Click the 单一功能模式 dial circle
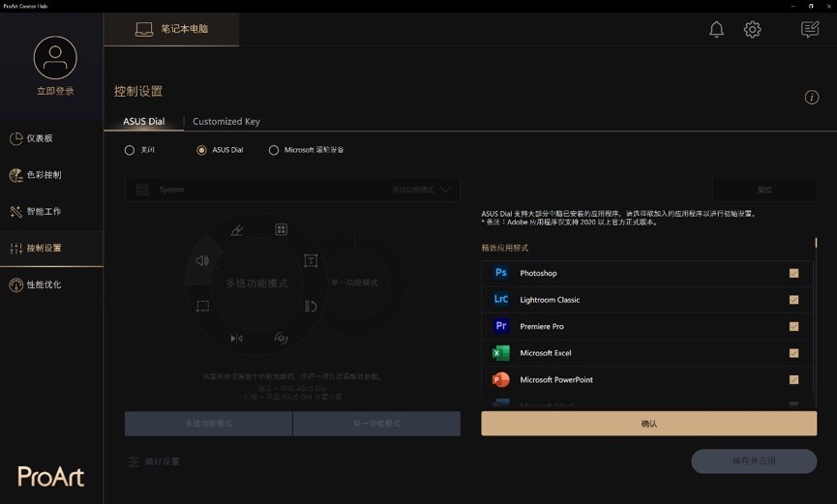Image resolution: width=837 pixels, height=504 pixels. click(x=354, y=282)
